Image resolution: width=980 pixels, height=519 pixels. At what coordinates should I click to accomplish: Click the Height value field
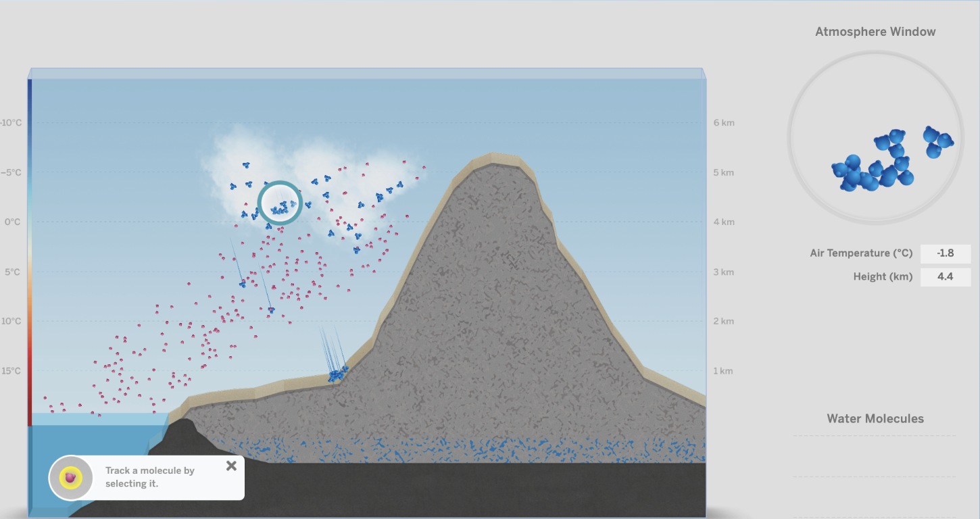pos(945,276)
